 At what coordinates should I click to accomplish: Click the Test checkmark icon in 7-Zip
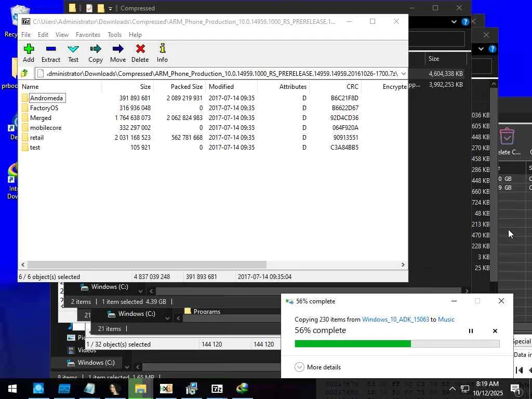coord(73,49)
